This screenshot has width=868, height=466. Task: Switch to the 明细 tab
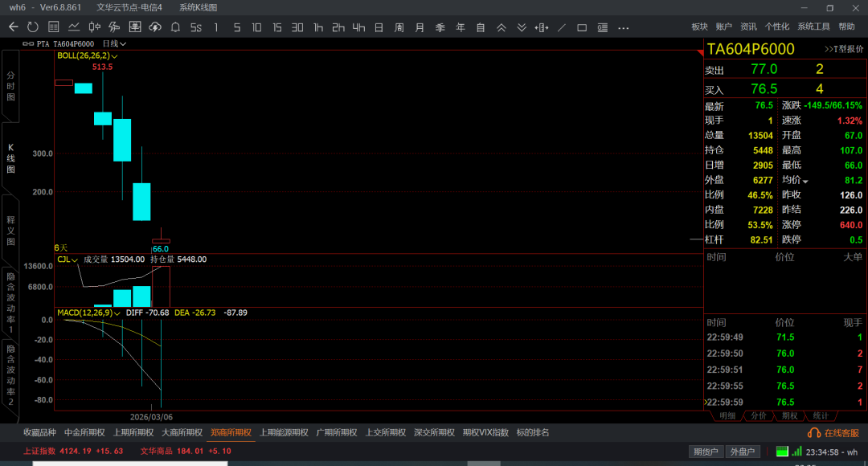[727, 415]
